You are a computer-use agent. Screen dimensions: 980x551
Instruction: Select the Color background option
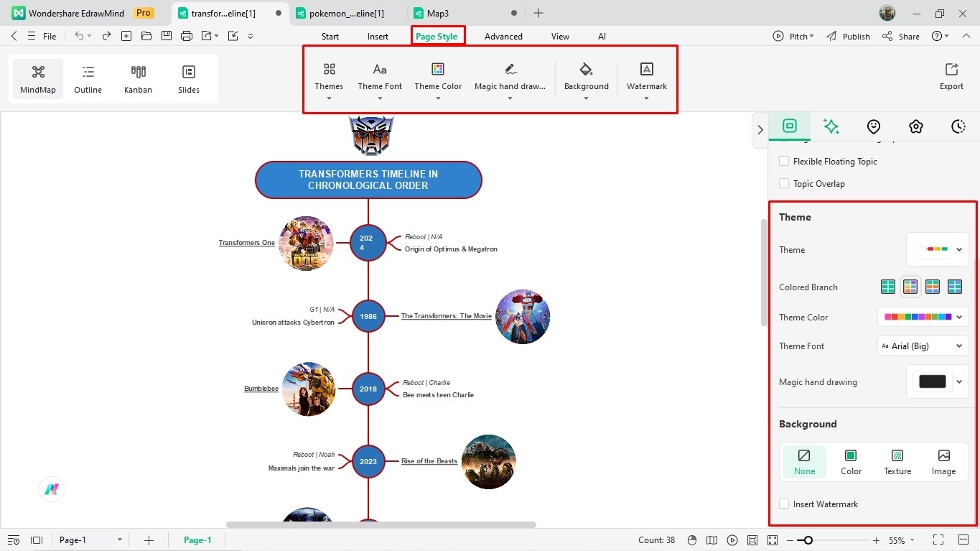tap(851, 462)
